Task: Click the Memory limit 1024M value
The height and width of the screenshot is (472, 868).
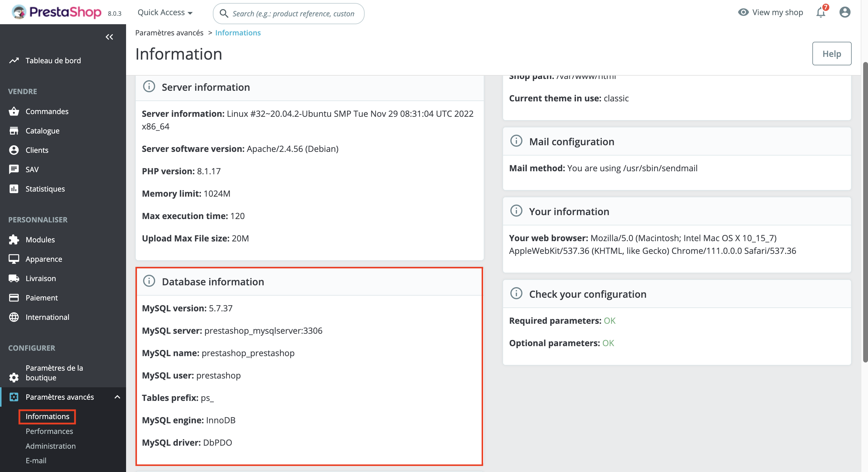Action: click(217, 194)
